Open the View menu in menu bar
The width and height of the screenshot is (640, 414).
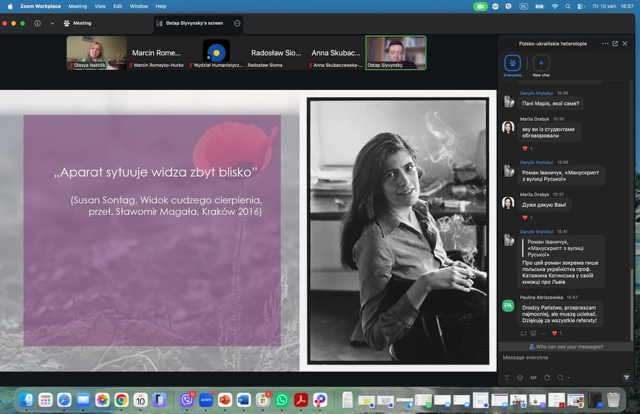[102, 6]
